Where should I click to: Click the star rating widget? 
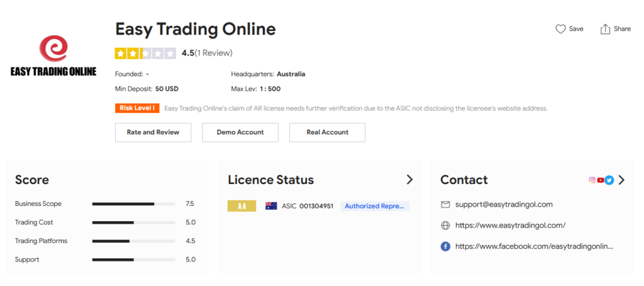point(145,54)
